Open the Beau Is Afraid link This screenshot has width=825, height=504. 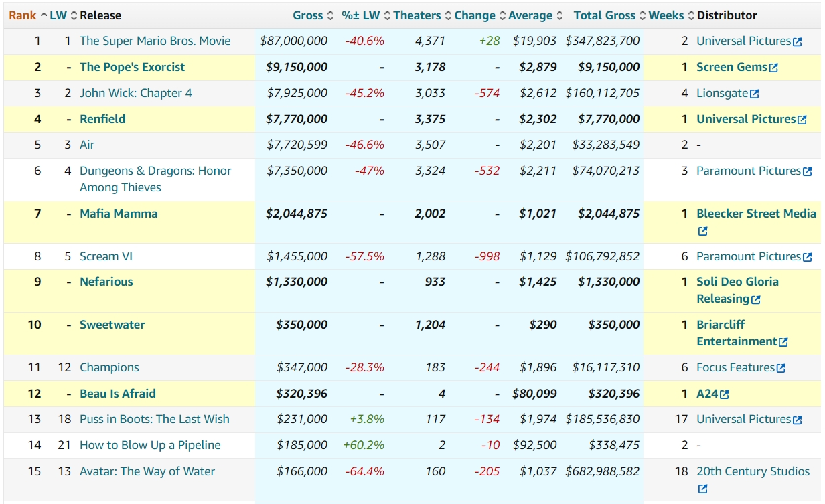[x=118, y=394]
